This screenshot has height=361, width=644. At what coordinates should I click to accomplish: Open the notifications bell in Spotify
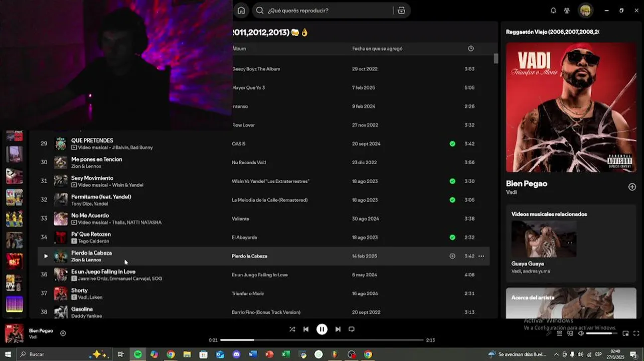(x=553, y=11)
